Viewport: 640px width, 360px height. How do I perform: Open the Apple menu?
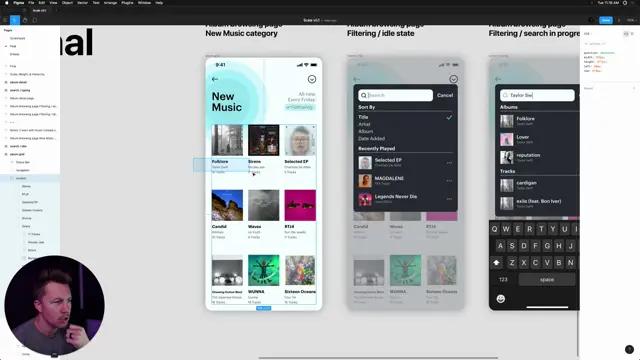[x=7, y=3]
